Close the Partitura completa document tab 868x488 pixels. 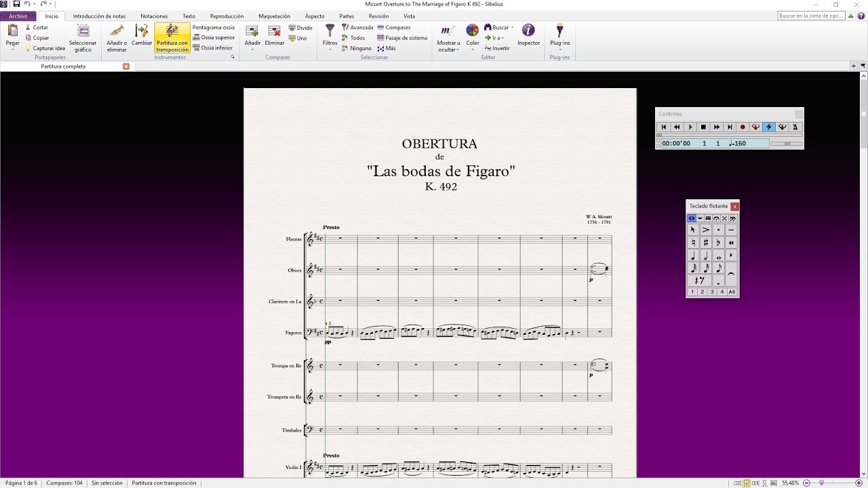[x=126, y=66]
